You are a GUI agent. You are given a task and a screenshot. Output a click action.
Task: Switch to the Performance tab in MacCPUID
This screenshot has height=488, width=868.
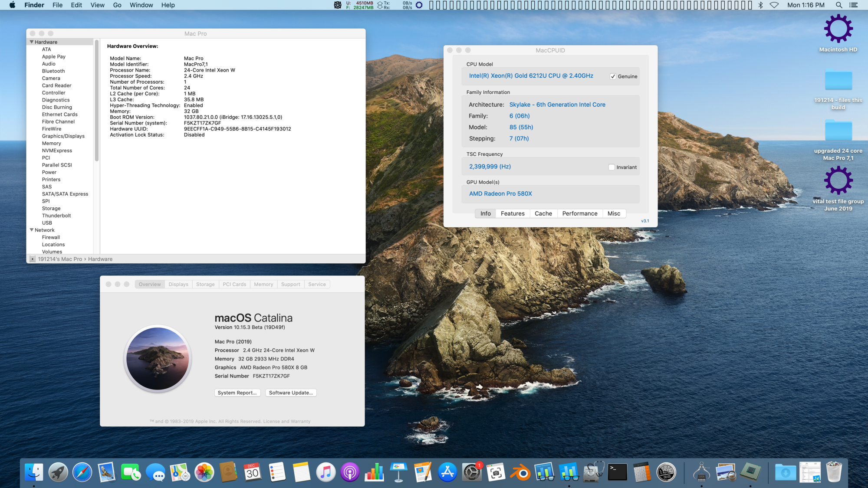(x=580, y=213)
